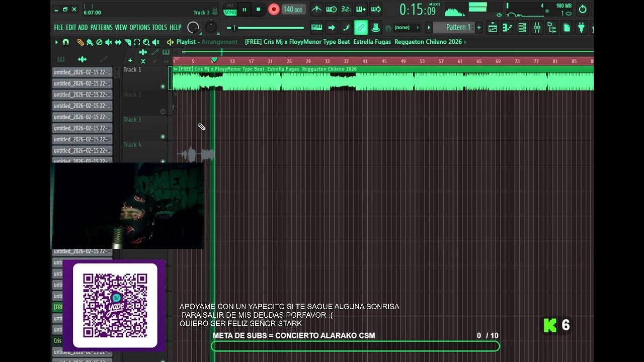Select the pencil draw tool
The height and width of the screenshot is (362, 644).
coord(80,42)
